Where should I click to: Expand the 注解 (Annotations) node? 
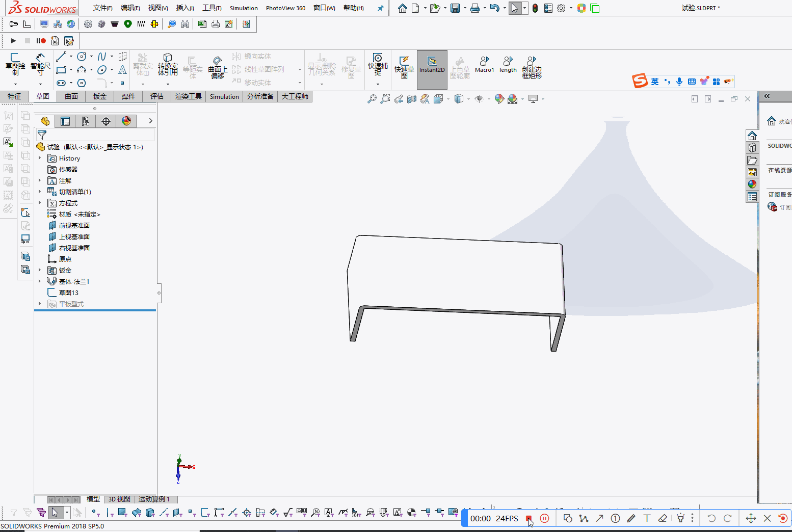(40, 180)
